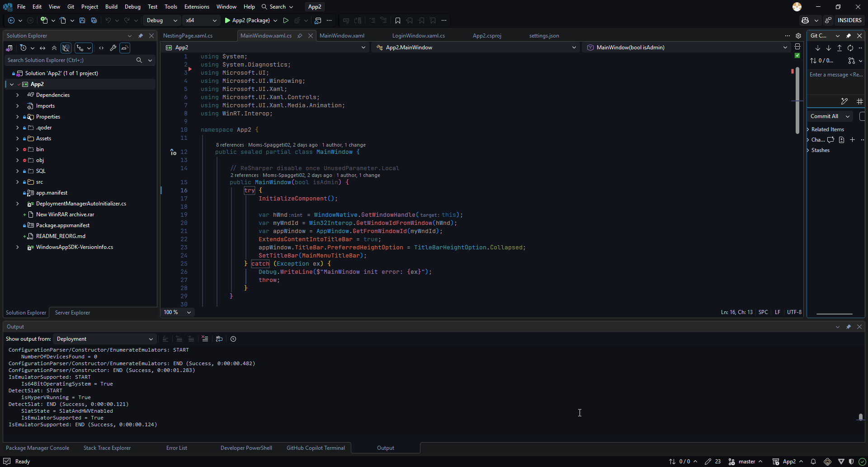Viewport: 868px width, 467px height.
Task: Expand the Dependencies node
Action: (x=18, y=95)
